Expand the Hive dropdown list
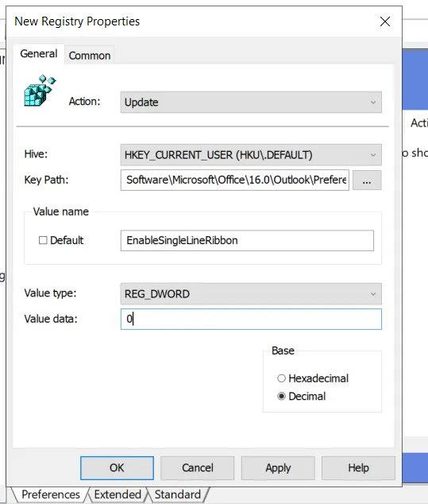Image resolution: width=428 pixels, height=504 pixels. tap(251, 155)
